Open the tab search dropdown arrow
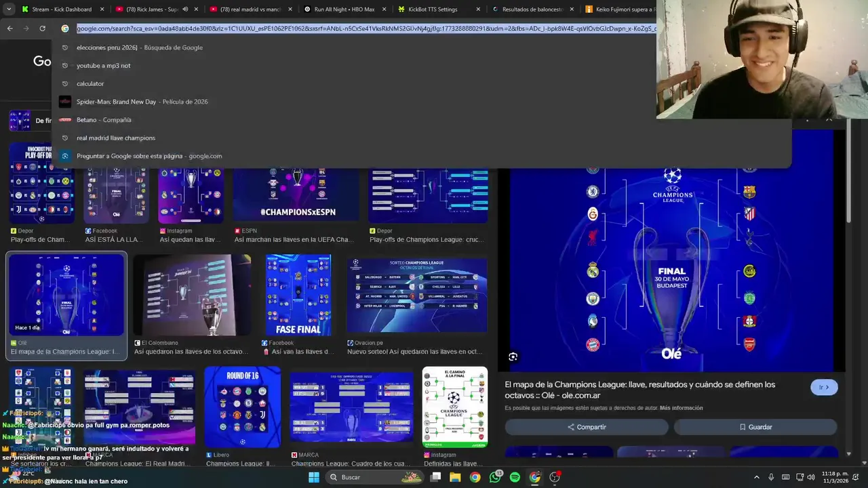Viewport: 868px width, 488px height. click(9, 9)
